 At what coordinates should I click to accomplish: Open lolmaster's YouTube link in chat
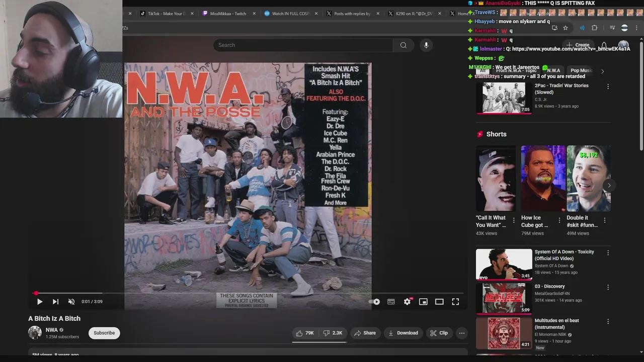point(571,49)
